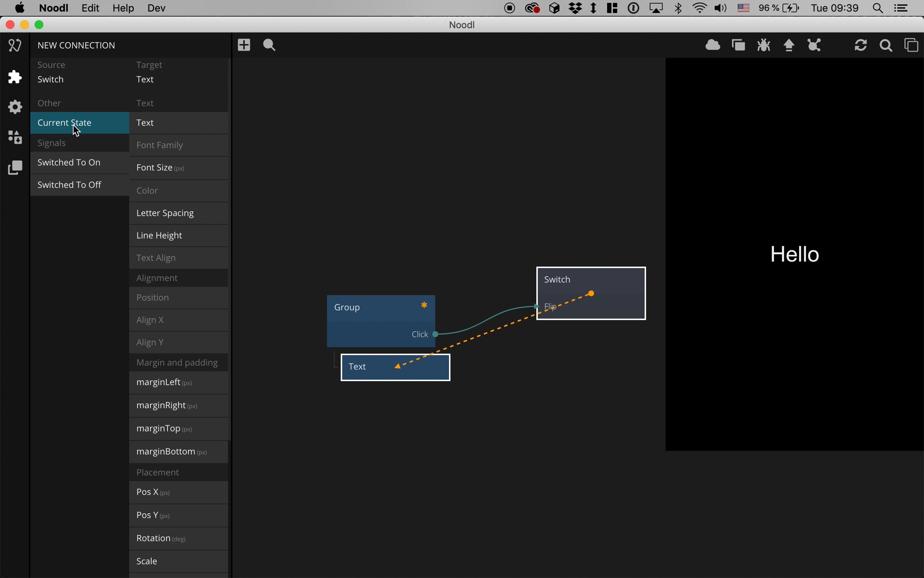Open the nodes puzzle-piece sidebar panel
The width and height of the screenshot is (924, 578).
[x=15, y=77]
